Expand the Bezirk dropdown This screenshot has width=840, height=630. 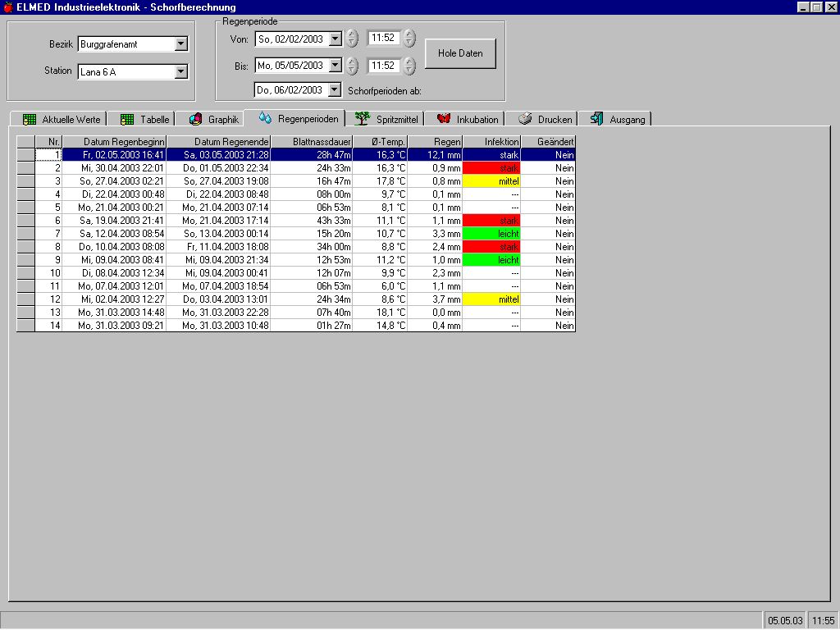pyautogui.click(x=181, y=44)
